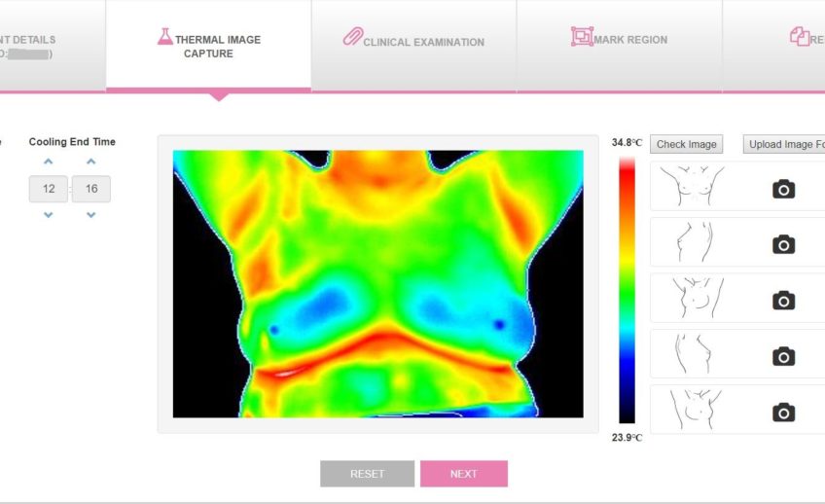Image resolution: width=825 pixels, height=504 pixels.
Task: Click the temperature color scale bar
Action: coord(628,290)
